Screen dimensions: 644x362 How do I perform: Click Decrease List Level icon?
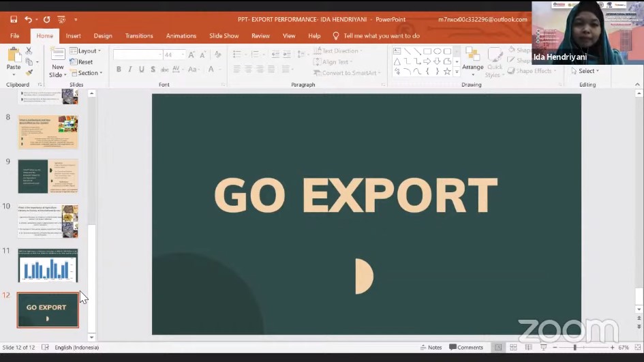pyautogui.click(x=275, y=55)
